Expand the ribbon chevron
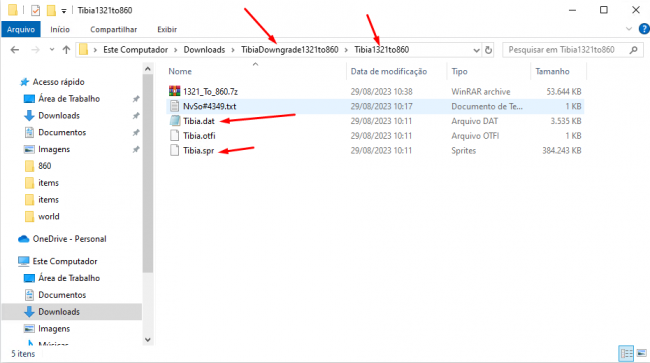Image resolution: width=650 pixels, height=363 pixels. pos(629,29)
